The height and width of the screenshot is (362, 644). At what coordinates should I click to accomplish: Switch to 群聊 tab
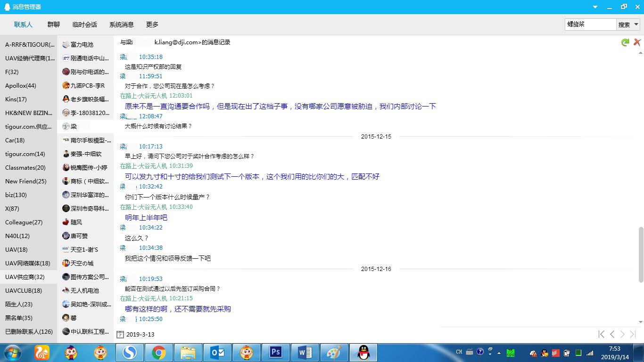pyautogui.click(x=53, y=25)
